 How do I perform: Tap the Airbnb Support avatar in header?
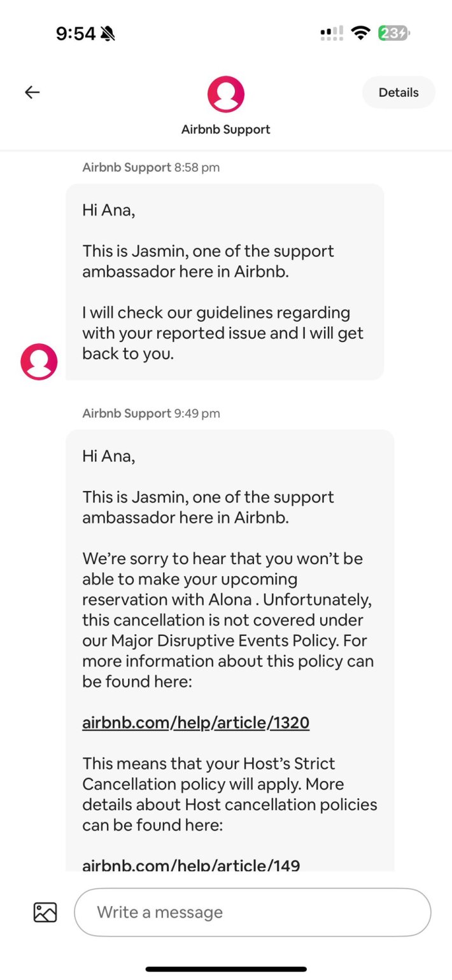(226, 94)
